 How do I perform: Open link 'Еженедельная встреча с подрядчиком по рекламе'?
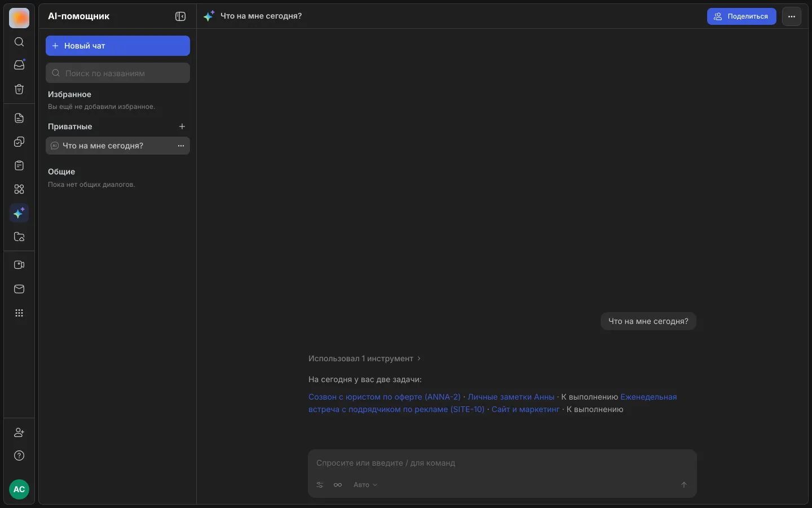tap(493, 403)
